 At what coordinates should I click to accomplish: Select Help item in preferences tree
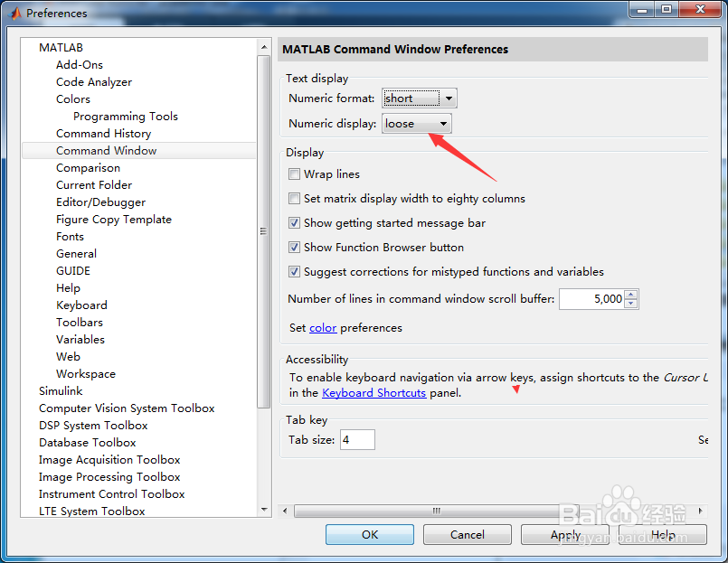68,288
